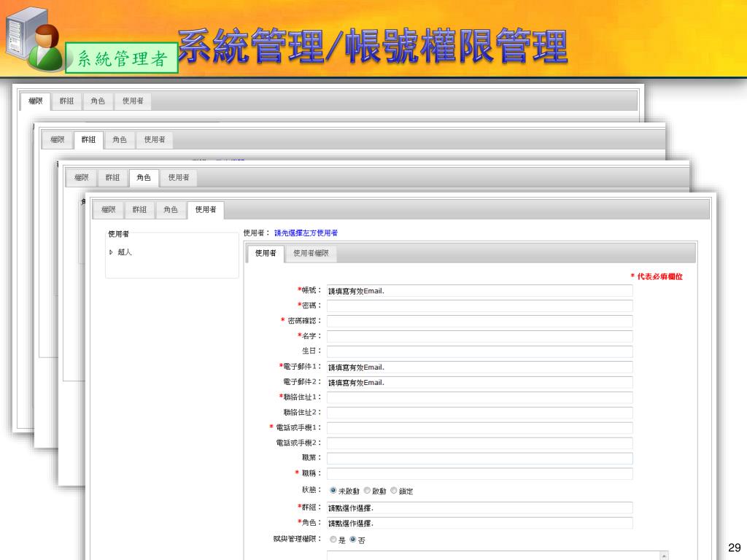Select the 啟動 status radio button
Viewport: 747px width, 560px height.
(368, 491)
